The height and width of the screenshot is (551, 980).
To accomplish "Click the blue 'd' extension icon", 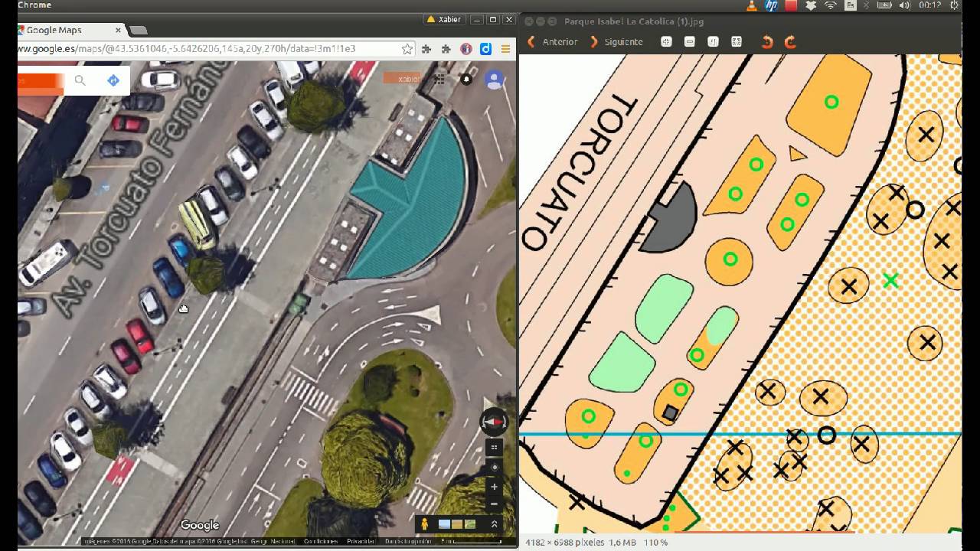I will pyautogui.click(x=485, y=49).
